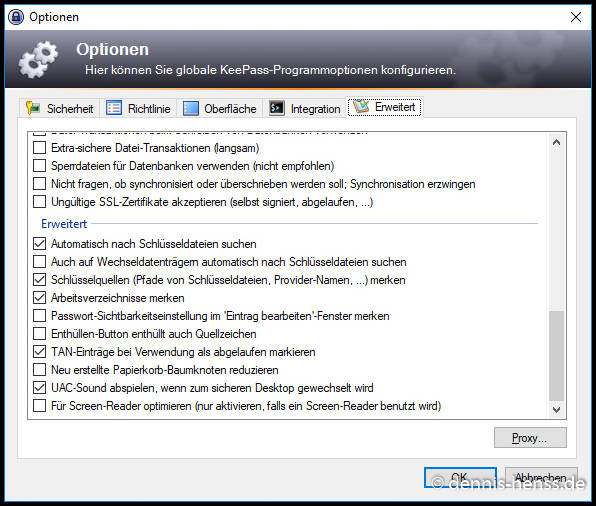Toggle Arbeitsverzeichnisse merken checkbox

pos(40,298)
